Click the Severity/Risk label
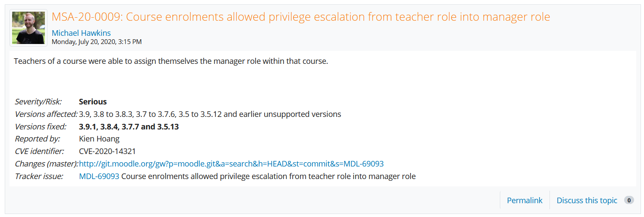Screen dimensions: 644x217 point(38,102)
